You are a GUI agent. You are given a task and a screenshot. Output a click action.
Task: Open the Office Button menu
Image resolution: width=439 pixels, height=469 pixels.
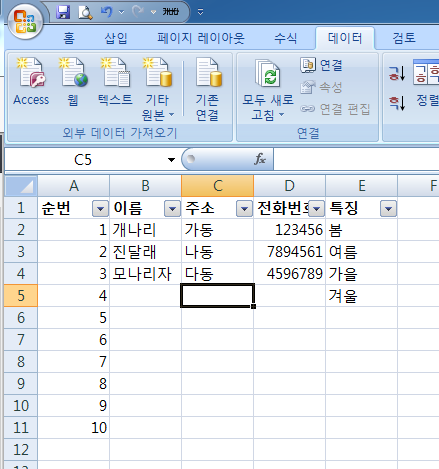tap(25, 21)
